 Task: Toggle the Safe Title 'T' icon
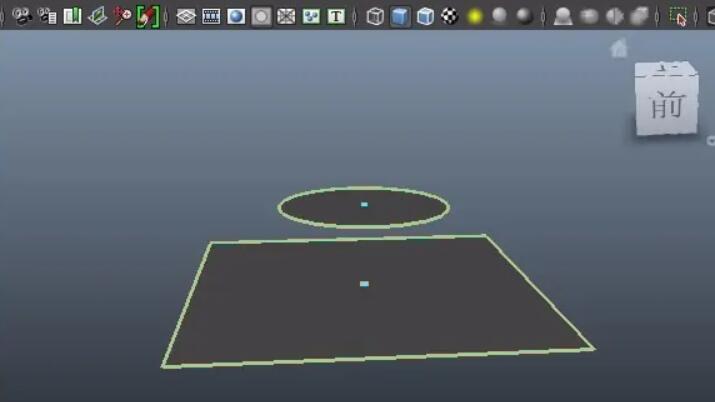[336, 16]
